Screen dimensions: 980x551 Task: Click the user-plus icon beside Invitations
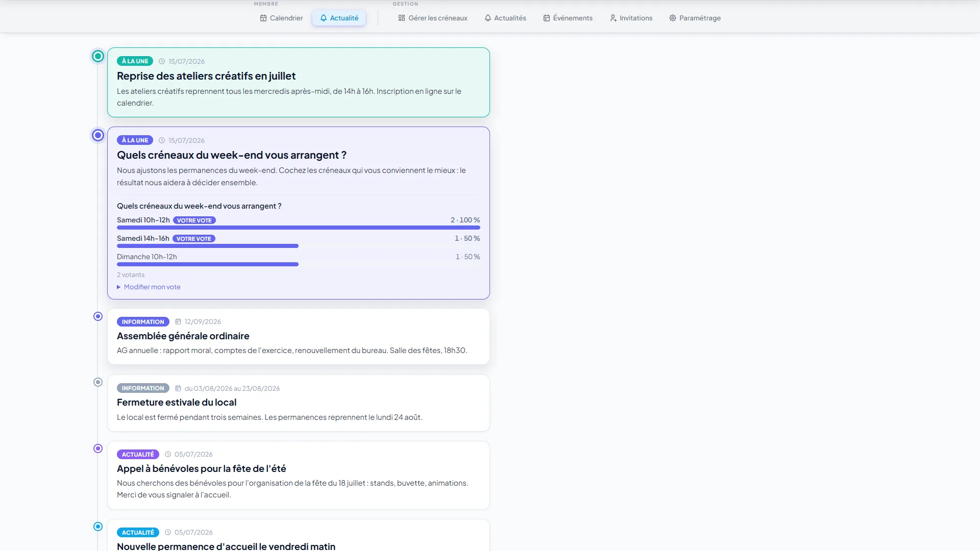click(x=613, y=18)
